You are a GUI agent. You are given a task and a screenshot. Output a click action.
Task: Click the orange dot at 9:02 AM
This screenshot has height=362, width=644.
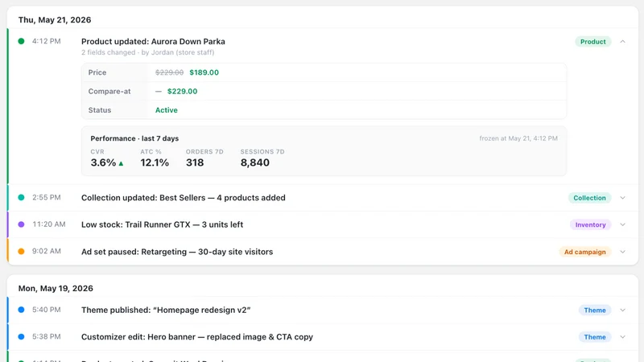[22, 251]
